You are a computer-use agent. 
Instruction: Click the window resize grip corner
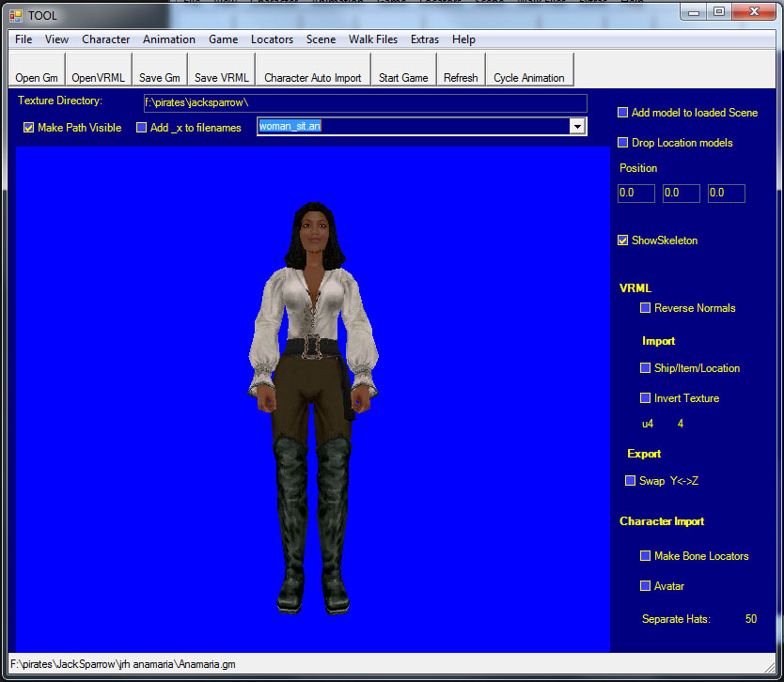coord(770,668)
